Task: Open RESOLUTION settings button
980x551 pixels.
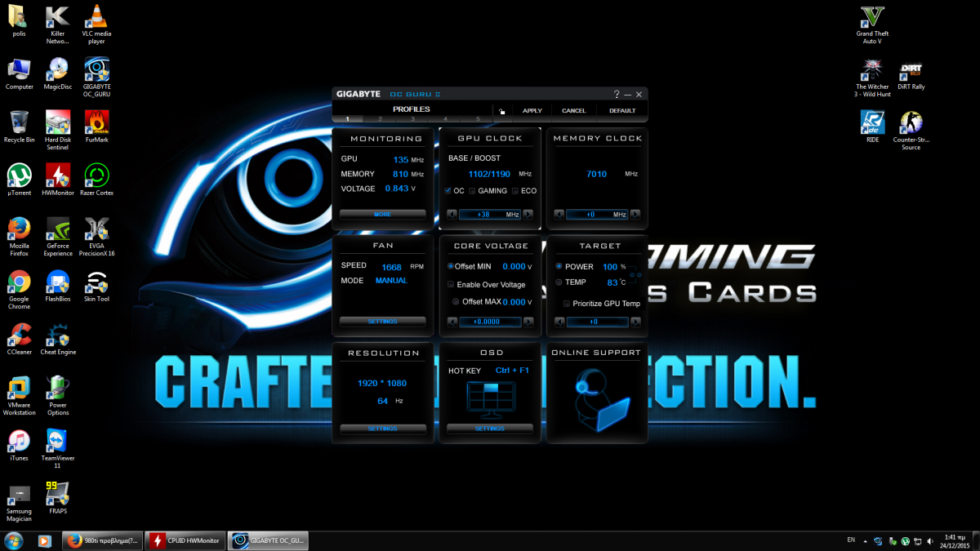Action: point(383,429)
